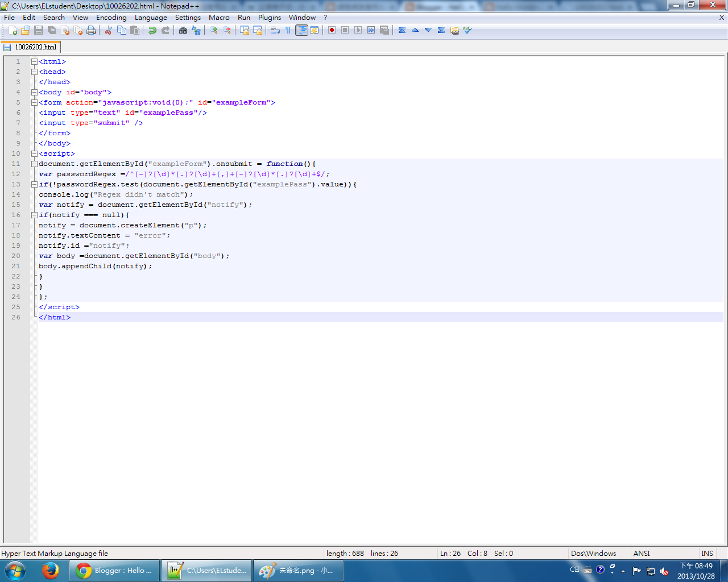Viewport: 728px width, 582px height.
Task: Switch to Blogger Chrome window in taskbar
Action: click(x=115, y=571)
